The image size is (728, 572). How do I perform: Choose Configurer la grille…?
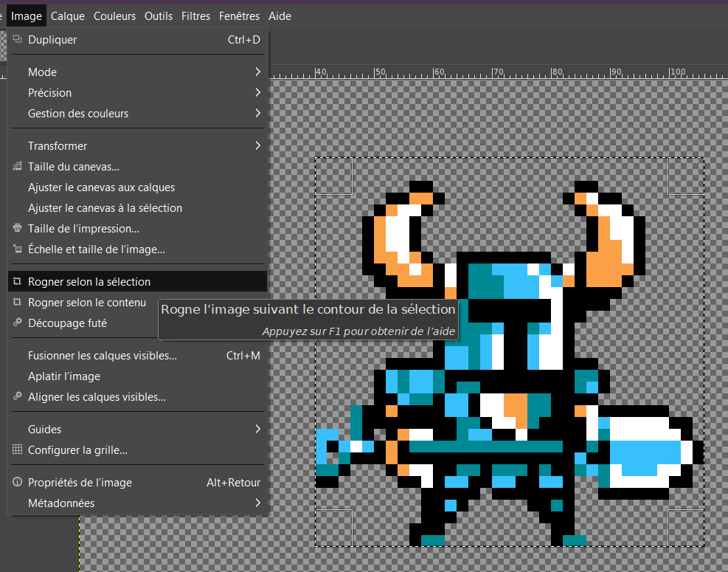coord(137,449)
